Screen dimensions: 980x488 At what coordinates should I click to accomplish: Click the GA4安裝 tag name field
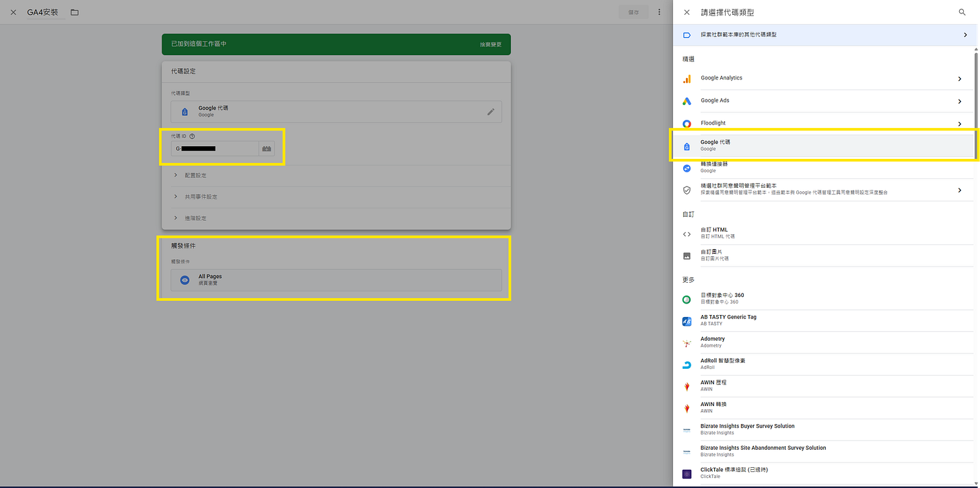coord(46,12)
